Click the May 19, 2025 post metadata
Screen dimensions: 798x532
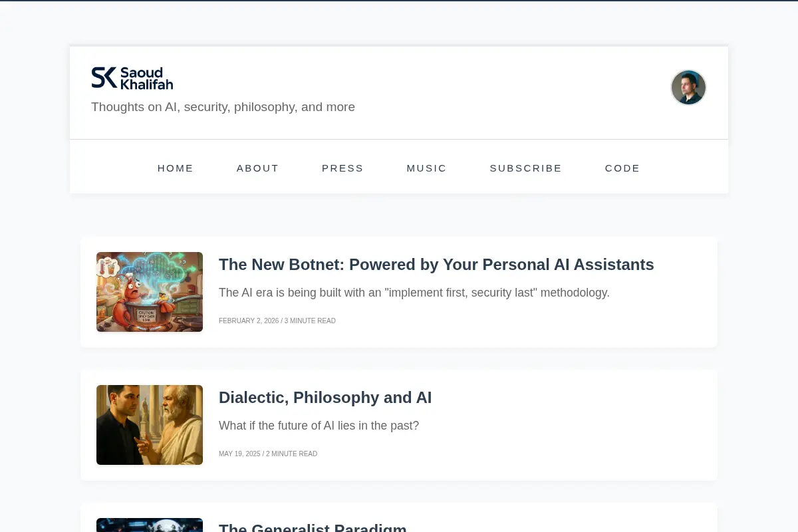click(268, 454)
